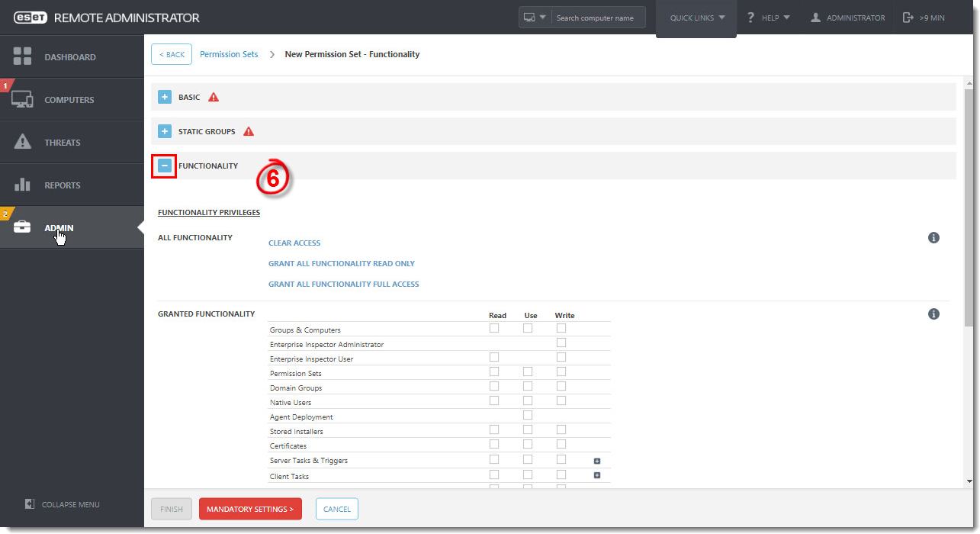Click the vertical scrollbar down arrow

click(x=969, y=481)
